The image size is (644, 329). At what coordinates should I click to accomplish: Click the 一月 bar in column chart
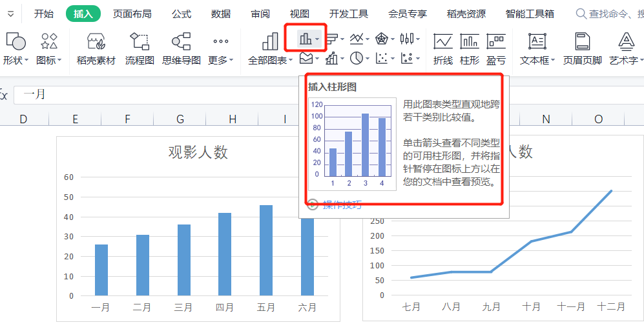tap(101, 270)
